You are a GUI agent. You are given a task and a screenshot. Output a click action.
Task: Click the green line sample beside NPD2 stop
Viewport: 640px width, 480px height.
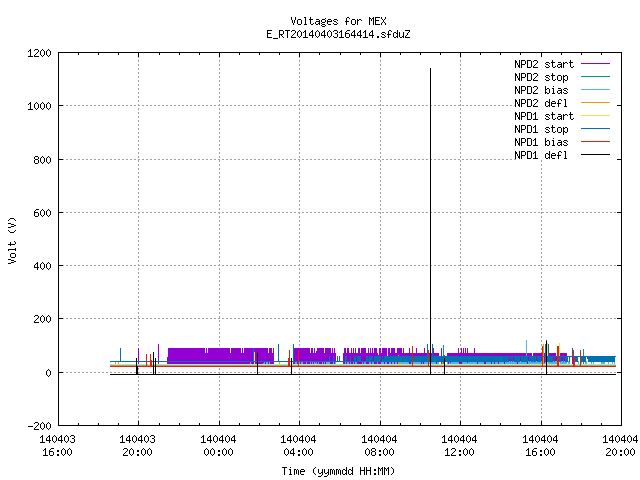click(596, 76)
